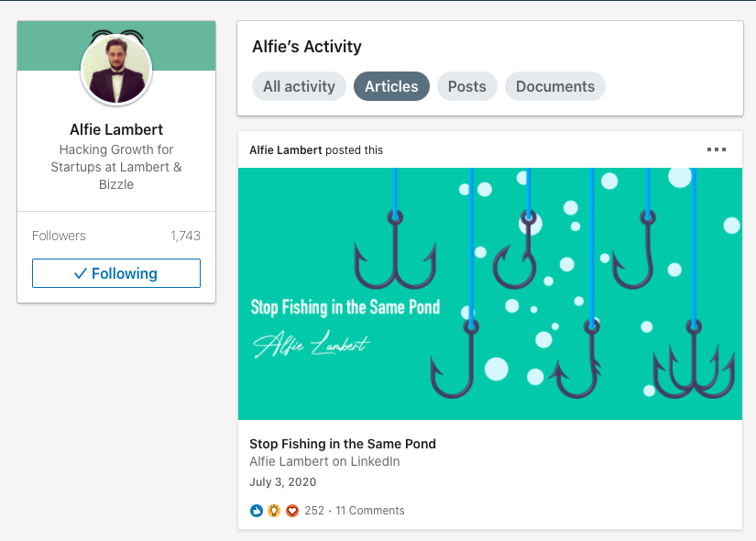Viewport: 756px width, 541px height.
Task: Click the Followers label in the profile card
Action: [59, 236]
